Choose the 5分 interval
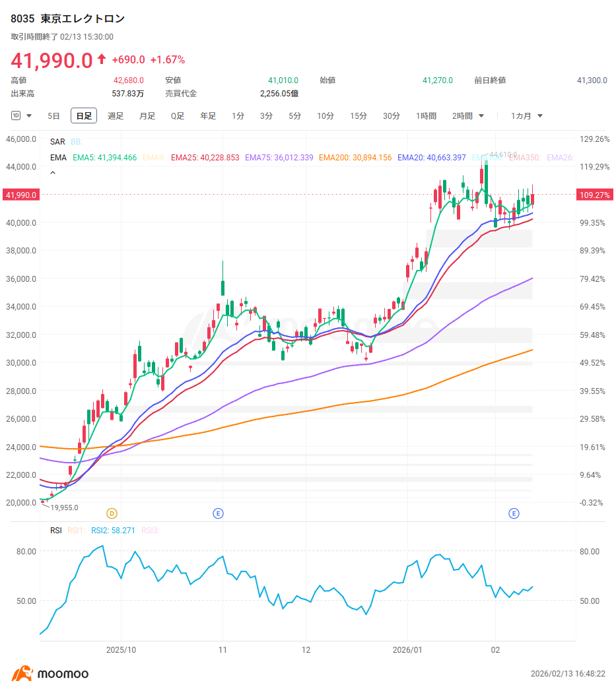The image size is (616, 691). coord(294,116)
